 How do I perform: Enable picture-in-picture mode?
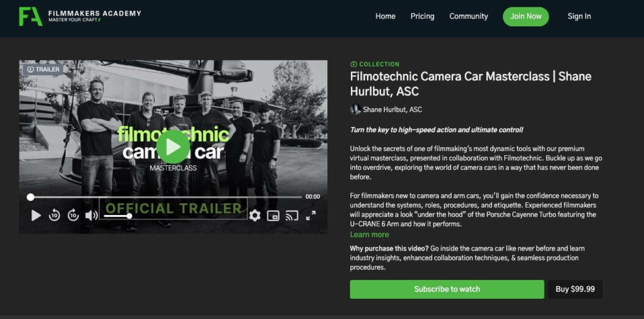273,215
